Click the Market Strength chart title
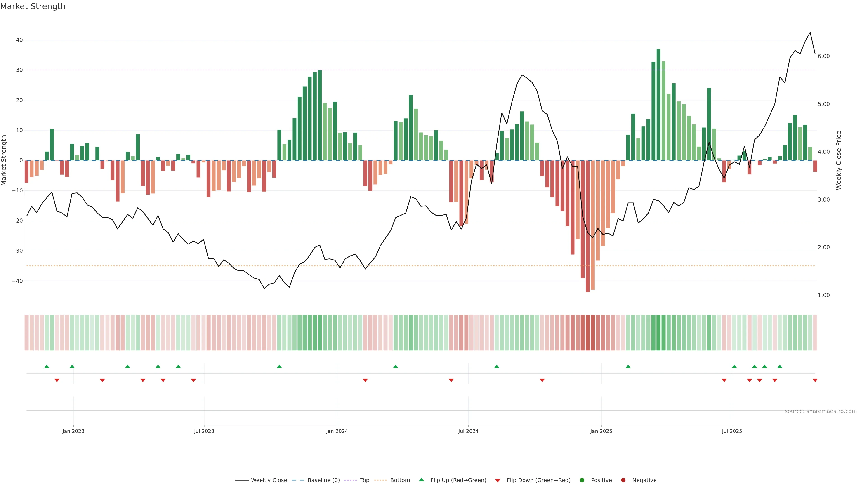The width and height of the screenshot is (868, 488). [x=33, y=6]
